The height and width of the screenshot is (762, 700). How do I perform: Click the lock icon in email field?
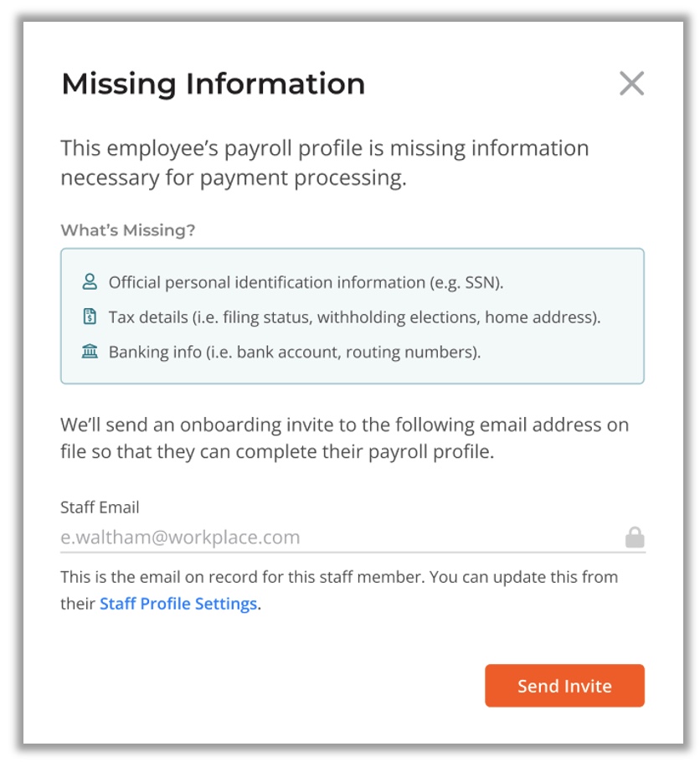click(635, 537)
